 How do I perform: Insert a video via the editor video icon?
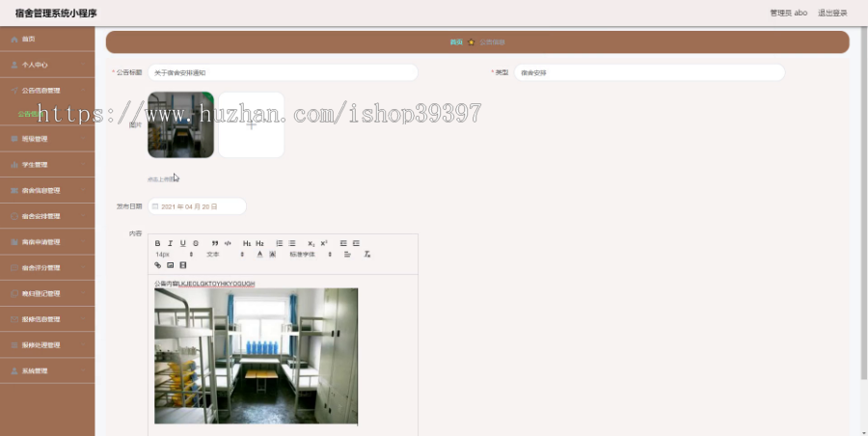point(183,265)
